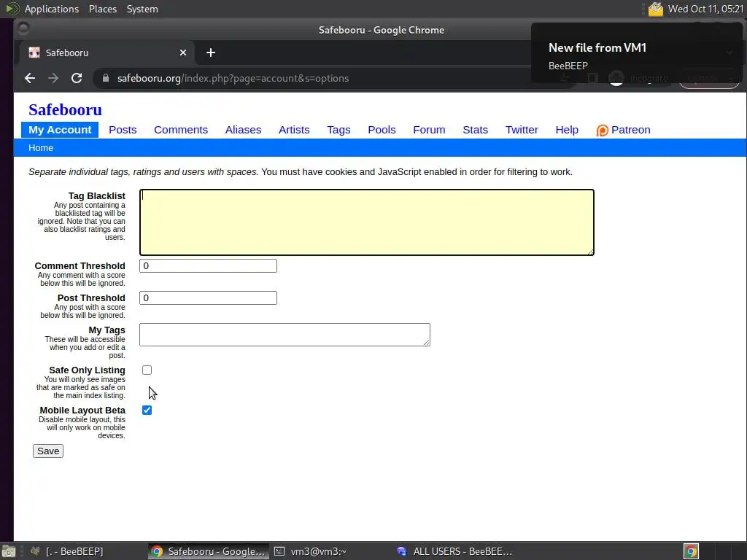
Task: Open the Stats page
Action: pyautogui.click(x=475, y=130)
